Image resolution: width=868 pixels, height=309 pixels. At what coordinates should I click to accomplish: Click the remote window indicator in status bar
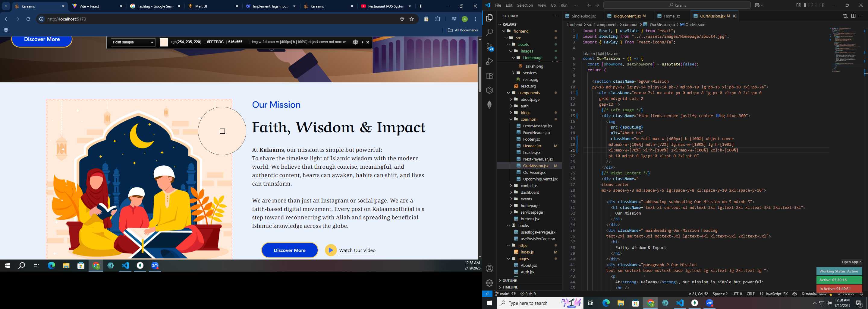pos(487,294)
